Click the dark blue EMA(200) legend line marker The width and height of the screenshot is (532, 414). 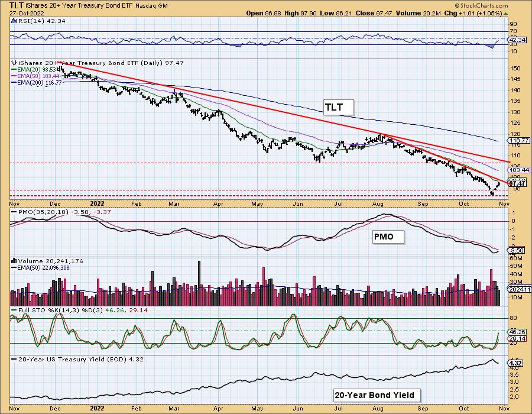(x=14, y=82)
